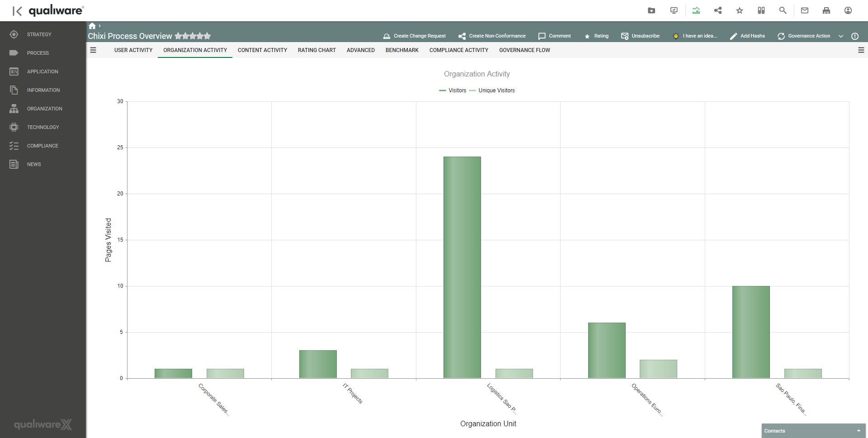
Task: Expand the Governance Action chevron dropdown
Action: [x=840, y=36]
